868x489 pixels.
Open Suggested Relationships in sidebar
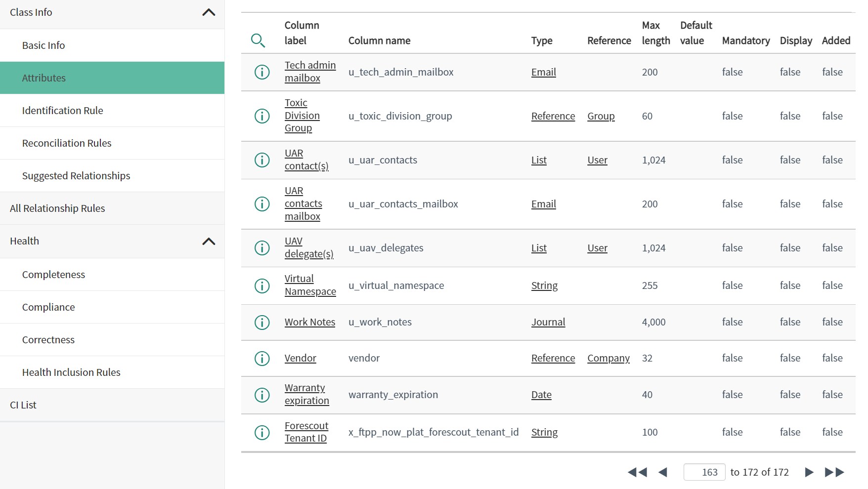[x=112, y=176]
